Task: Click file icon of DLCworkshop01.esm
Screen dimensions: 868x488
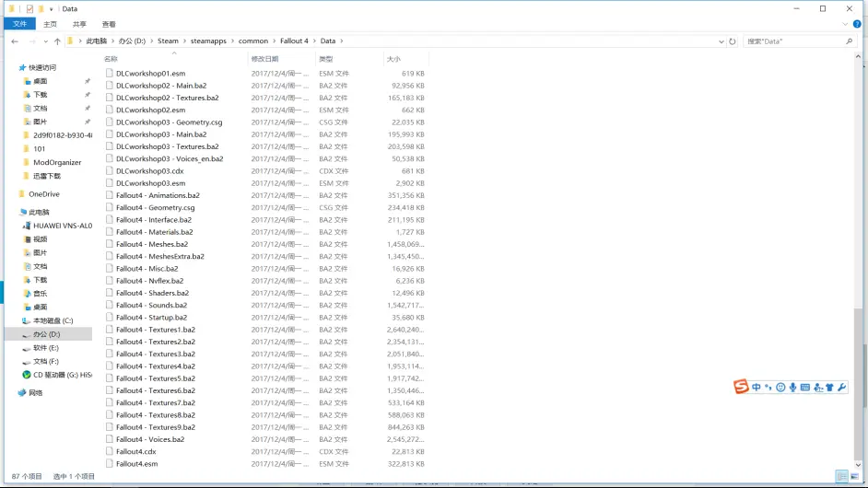Action: [110, 73]
